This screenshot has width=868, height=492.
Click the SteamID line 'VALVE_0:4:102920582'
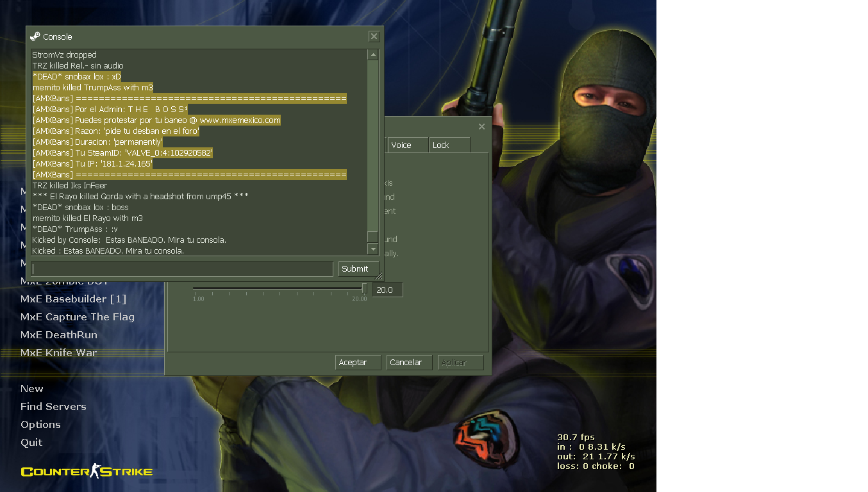[122, 153]
